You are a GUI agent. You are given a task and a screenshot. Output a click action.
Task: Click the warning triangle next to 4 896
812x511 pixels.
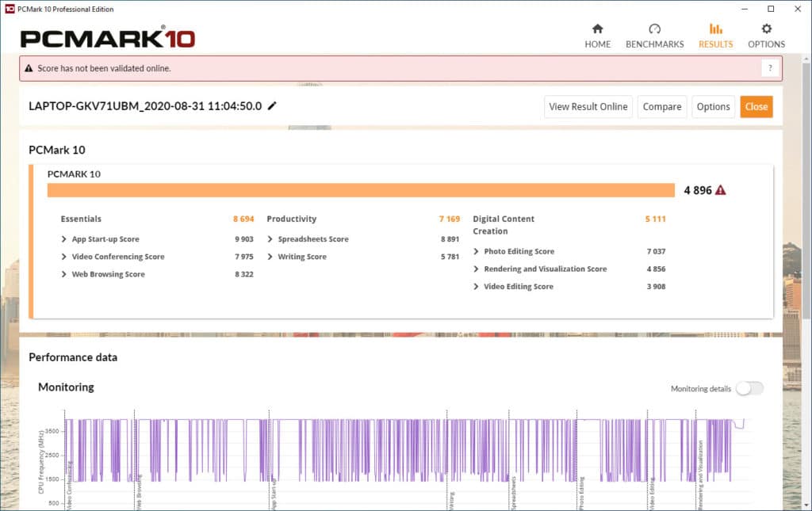click(720, 190)
